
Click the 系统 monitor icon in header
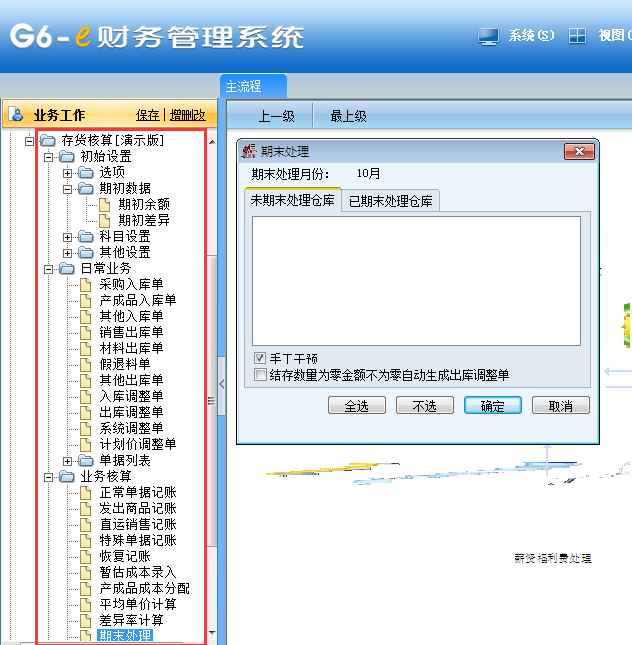488,36
